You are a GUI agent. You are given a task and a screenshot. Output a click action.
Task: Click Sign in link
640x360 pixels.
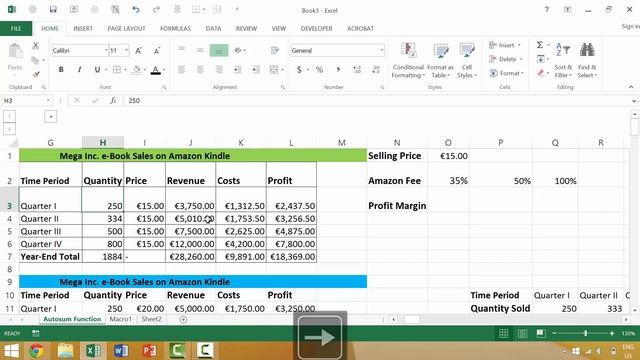pos(631,26)
